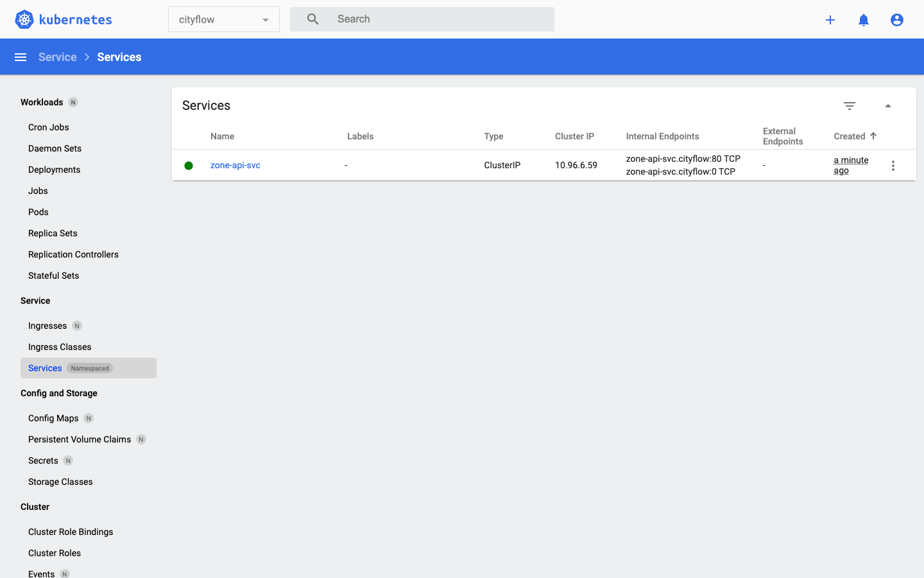Open Replication Controllers

[73, 254]
